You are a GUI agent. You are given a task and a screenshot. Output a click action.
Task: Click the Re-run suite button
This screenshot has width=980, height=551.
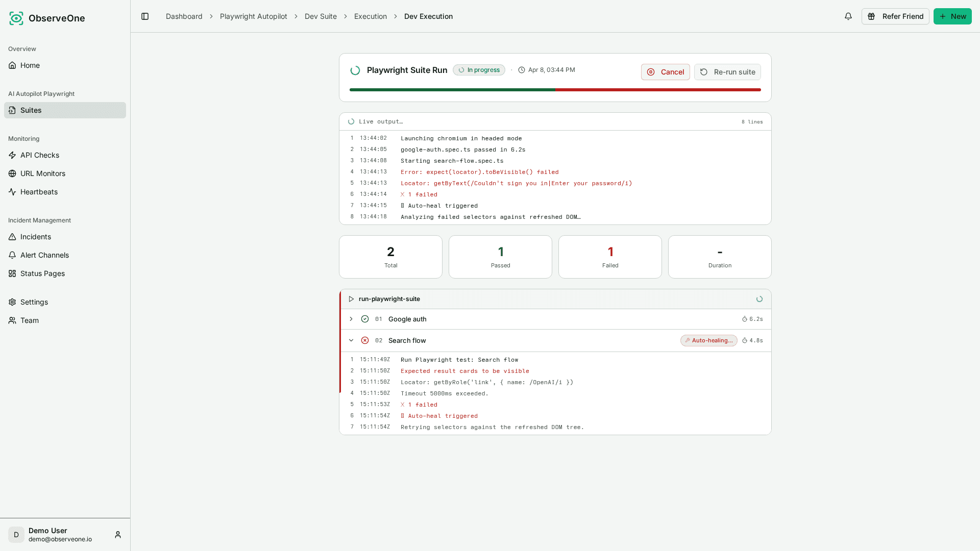(727, 72)
